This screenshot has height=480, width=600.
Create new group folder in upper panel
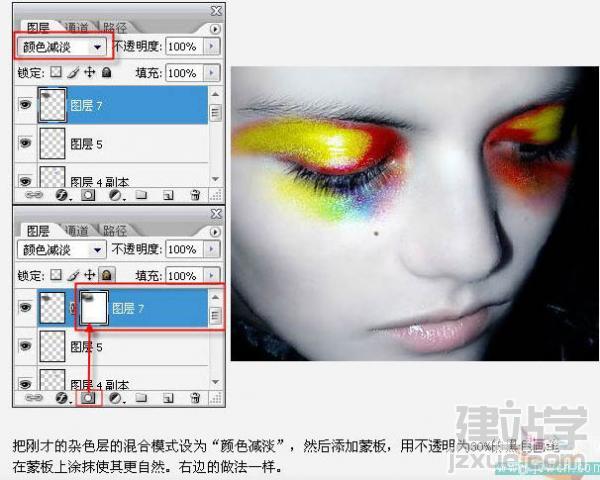tap(141, 195)
